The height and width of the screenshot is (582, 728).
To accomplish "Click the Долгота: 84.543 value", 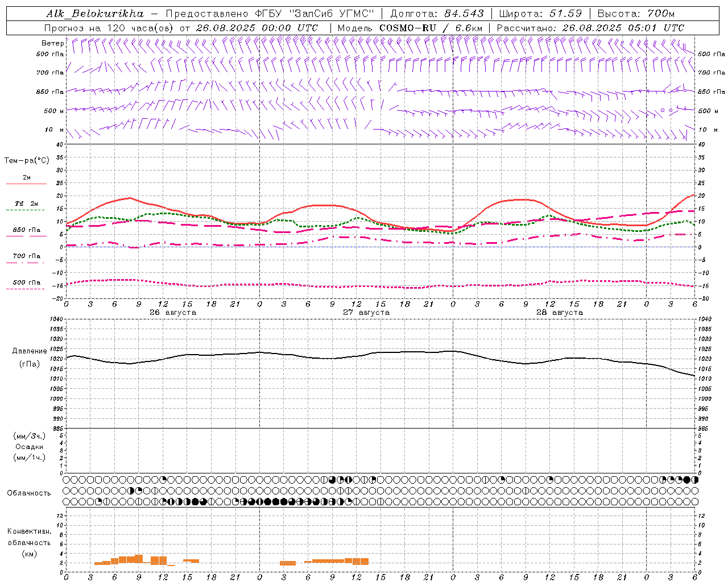I will point(437,14).
